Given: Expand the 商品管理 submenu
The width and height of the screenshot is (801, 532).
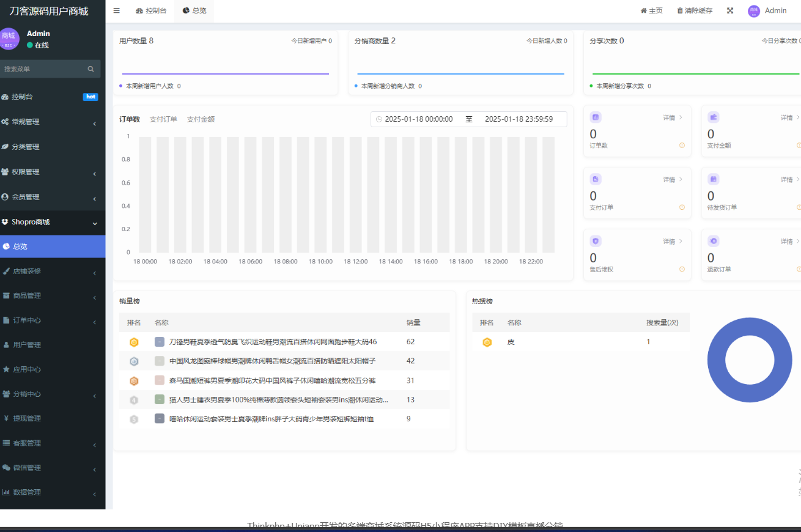Looking at the screenshot, I should (53, 295).
